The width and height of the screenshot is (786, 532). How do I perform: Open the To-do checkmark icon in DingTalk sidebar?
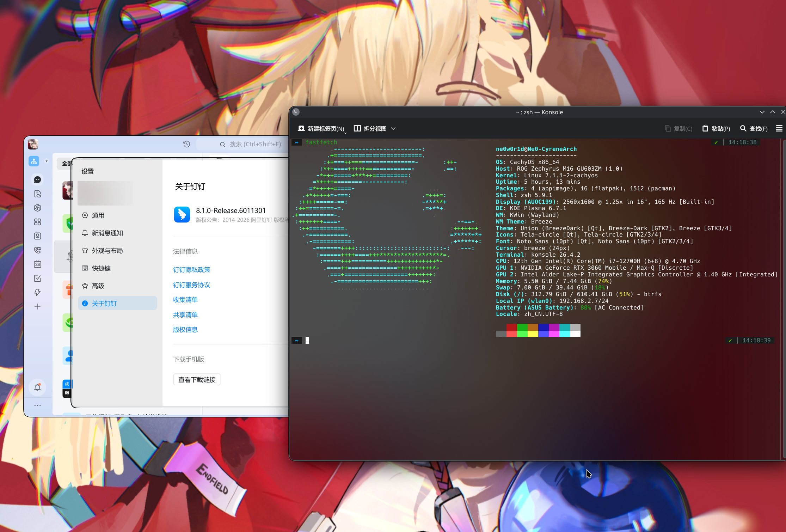(x=37, y=279)
